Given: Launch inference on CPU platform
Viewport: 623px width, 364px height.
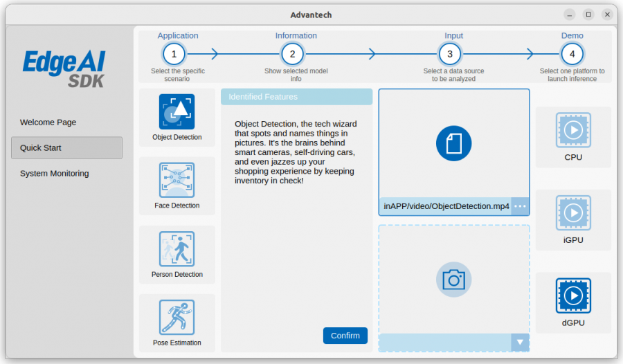Looking at the screenshot, I should [x=573, y=130].
